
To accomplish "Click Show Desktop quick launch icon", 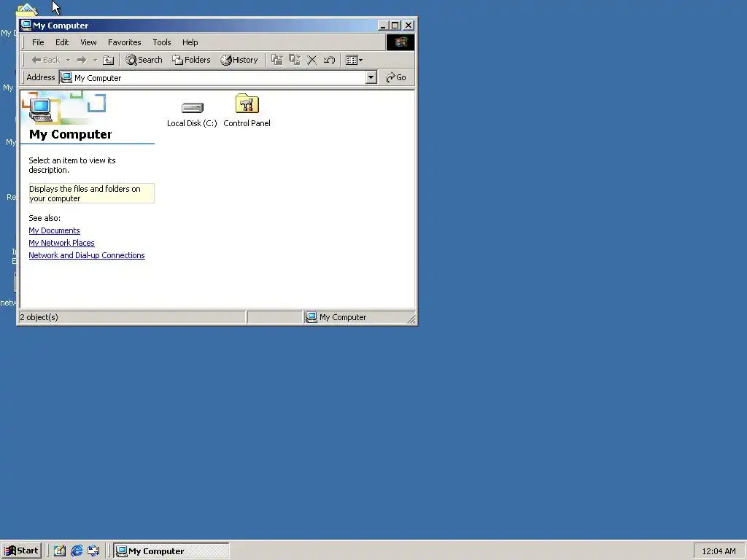I will [x=60, y=551].
